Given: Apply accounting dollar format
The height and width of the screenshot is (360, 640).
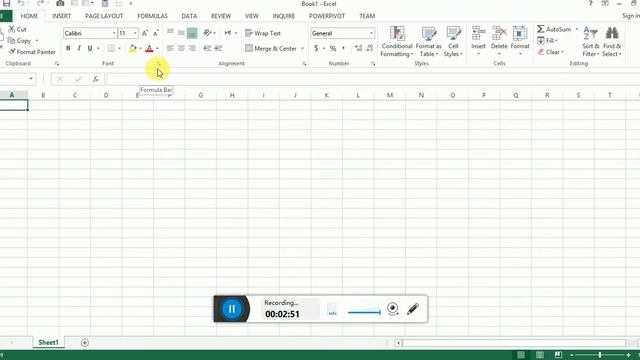Looking at the screenshot, I should click(316, 48).
